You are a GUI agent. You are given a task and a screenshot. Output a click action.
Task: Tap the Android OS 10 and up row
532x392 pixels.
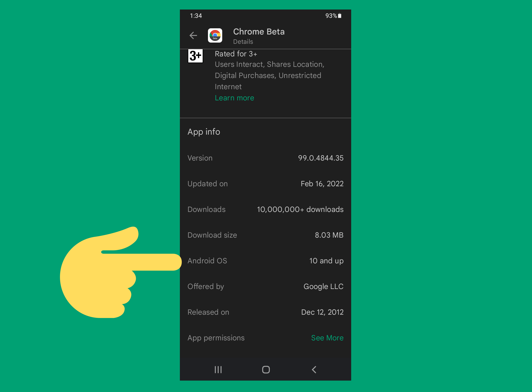point(265,261)
